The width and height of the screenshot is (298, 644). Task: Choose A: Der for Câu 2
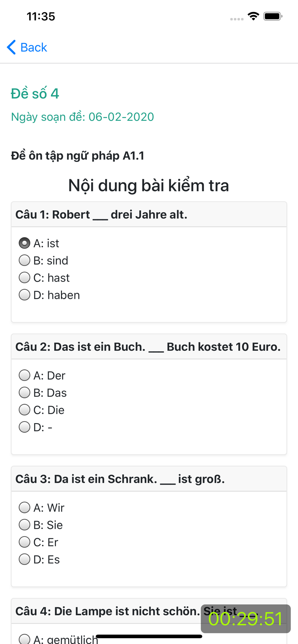pos(25,375)
